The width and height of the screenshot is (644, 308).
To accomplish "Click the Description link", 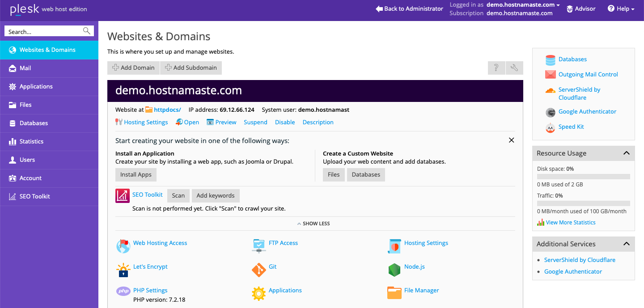I will 318,122.
